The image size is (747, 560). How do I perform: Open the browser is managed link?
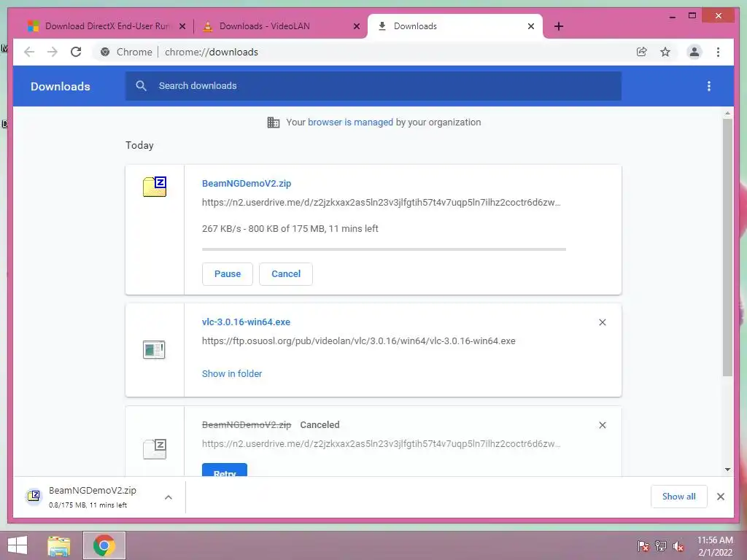350,122
